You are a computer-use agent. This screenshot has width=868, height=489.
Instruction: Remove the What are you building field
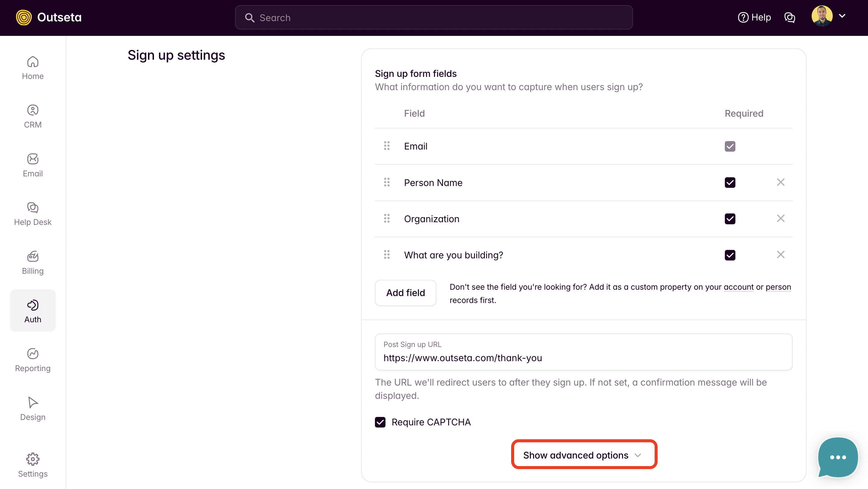click(x=780, y=255)
